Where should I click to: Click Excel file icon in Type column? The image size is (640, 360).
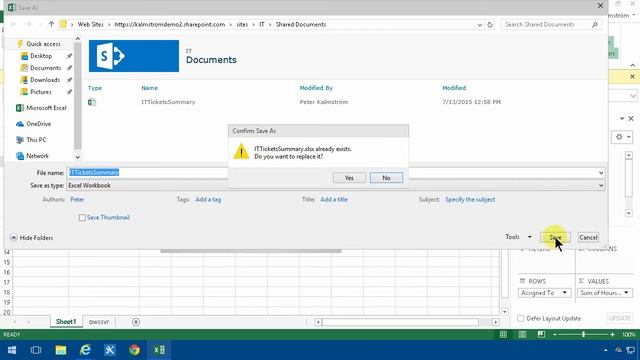click(92, 102)
